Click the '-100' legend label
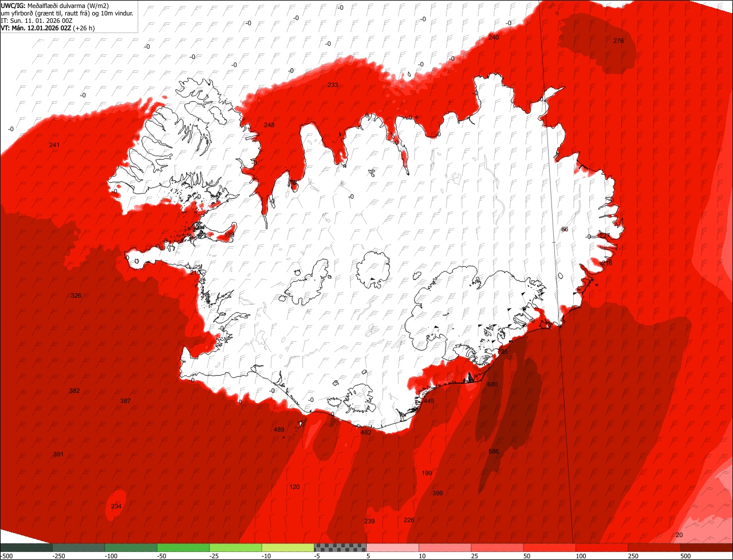The height and width of the screenshot is (560, 733). [x=111, y=555]
